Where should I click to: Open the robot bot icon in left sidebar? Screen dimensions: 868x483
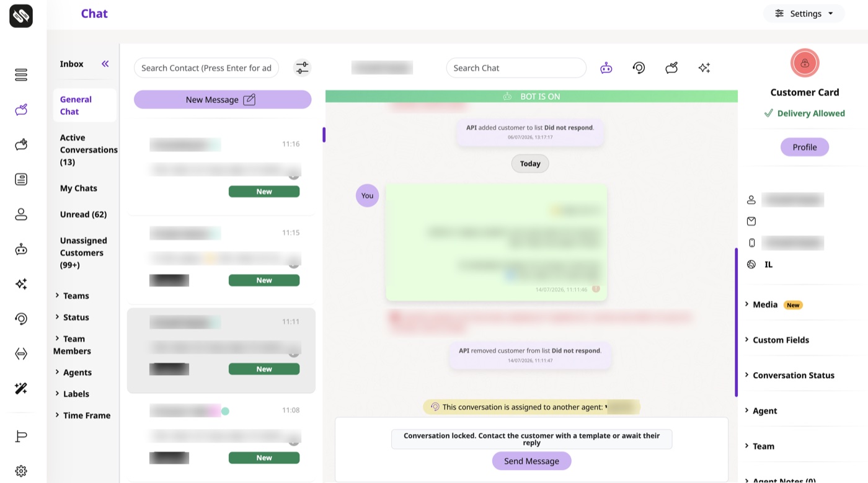point(21,249)
